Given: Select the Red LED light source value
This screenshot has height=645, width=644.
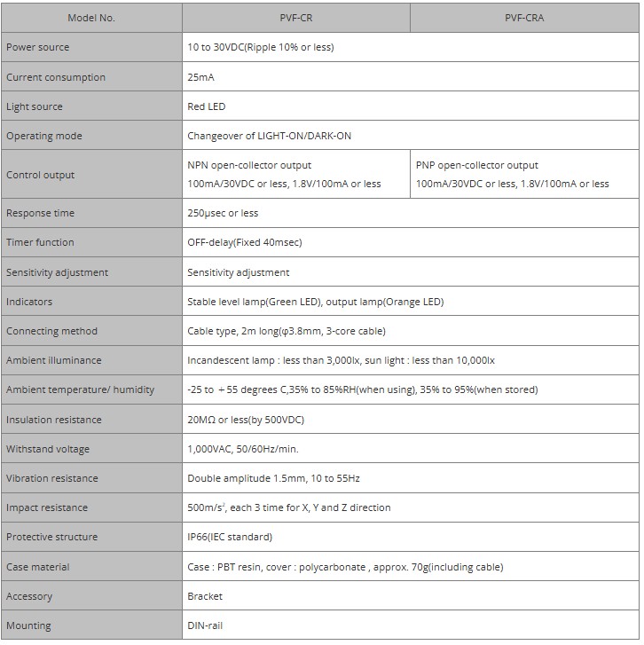Looking at the screenshot, I should click(x=207, y=106).
